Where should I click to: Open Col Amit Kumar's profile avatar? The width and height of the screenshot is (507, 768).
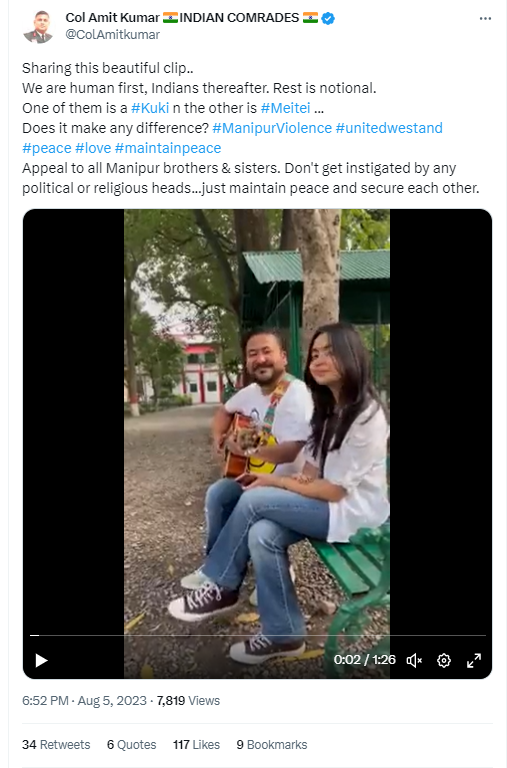pyautogui.click(x=38, y=26)
